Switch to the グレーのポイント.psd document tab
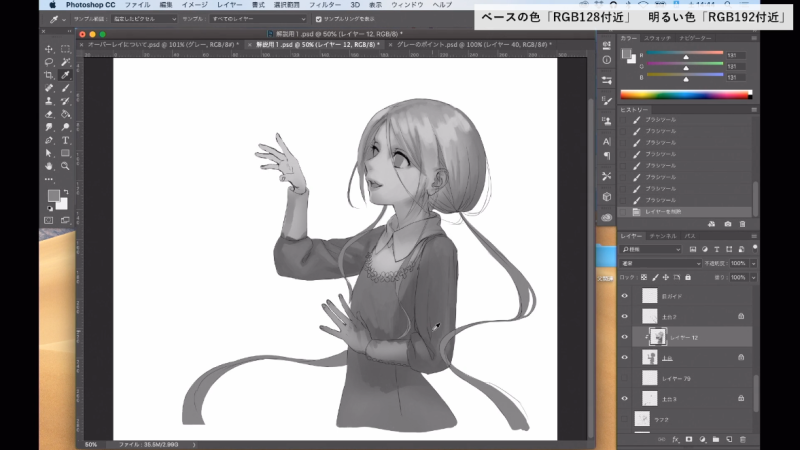Image resolution: width=800 pixels, height=450 pixels. 474,45
